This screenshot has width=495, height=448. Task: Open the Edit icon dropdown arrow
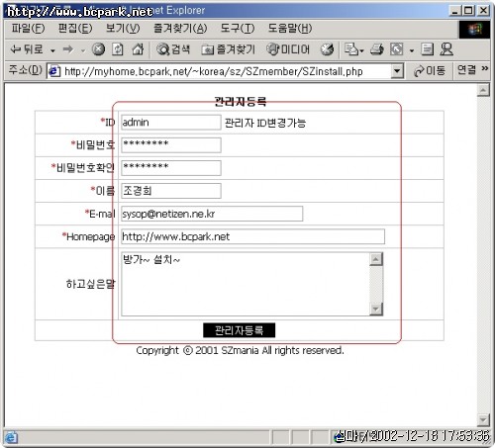click(412, 50)
